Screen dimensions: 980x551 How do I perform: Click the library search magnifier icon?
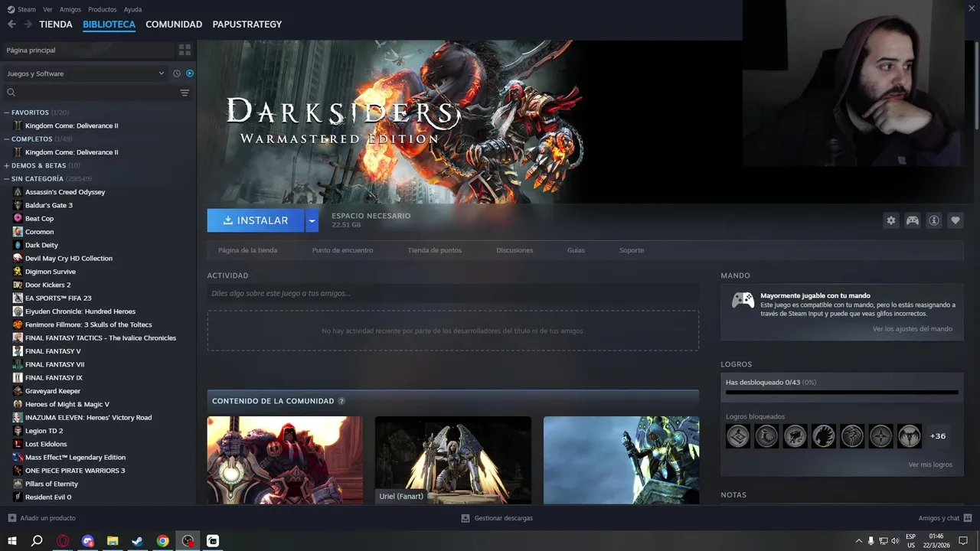click(x=11, y=93)
